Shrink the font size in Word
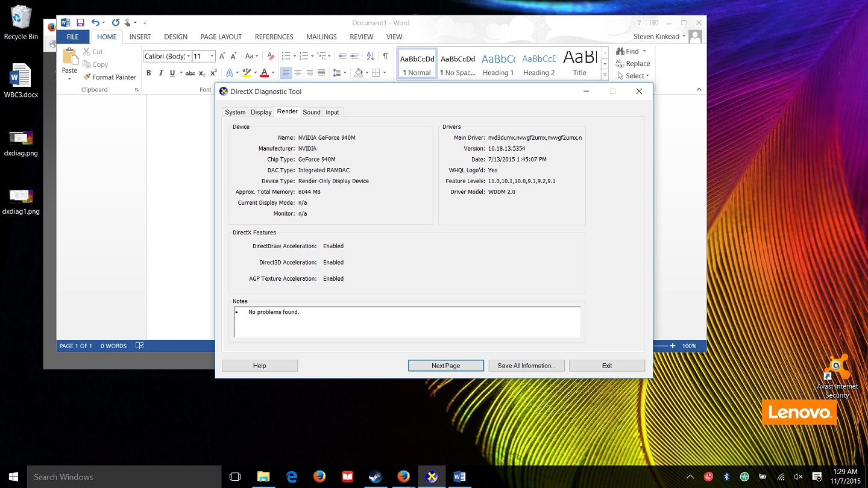The width and height of the screenshot is (868, 488). (233, 56)
